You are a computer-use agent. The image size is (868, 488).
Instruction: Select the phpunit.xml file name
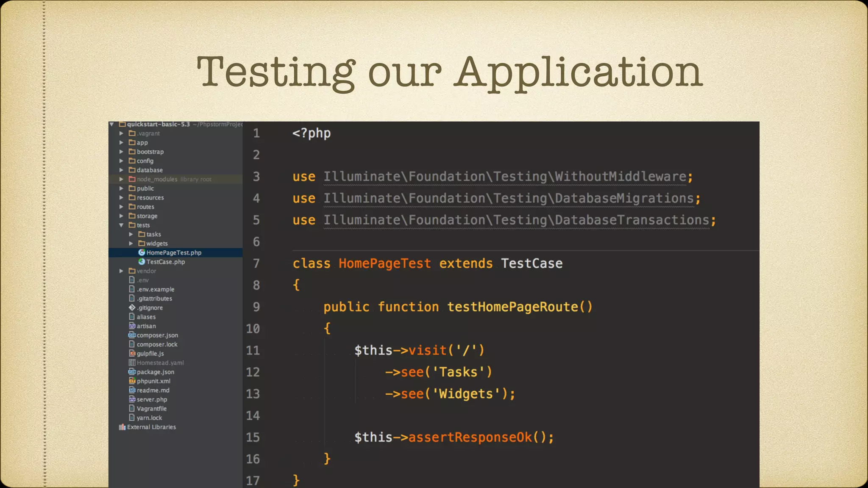click(153, 381)
